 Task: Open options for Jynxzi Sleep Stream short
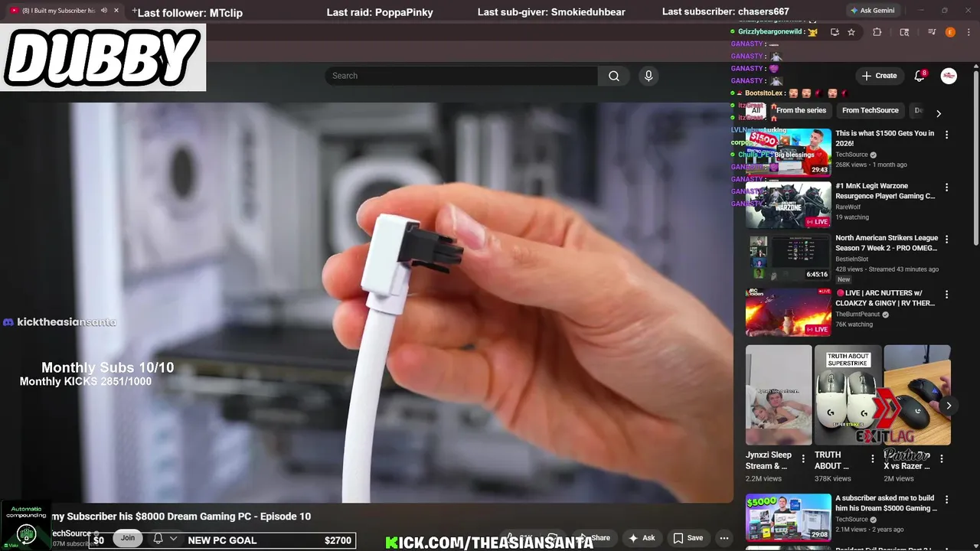pyautogui.click(x=803, y=459)
